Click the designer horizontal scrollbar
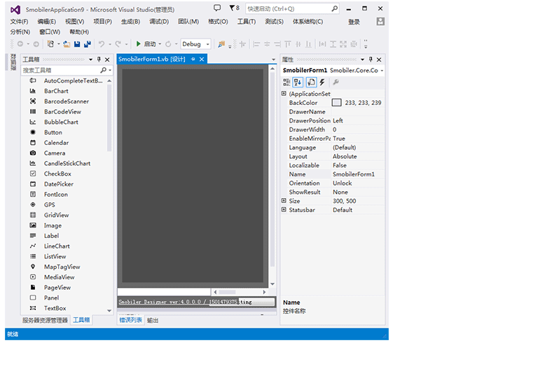Image resolution: width=552 pixels, height=392 pixels. tap(239, 292)
